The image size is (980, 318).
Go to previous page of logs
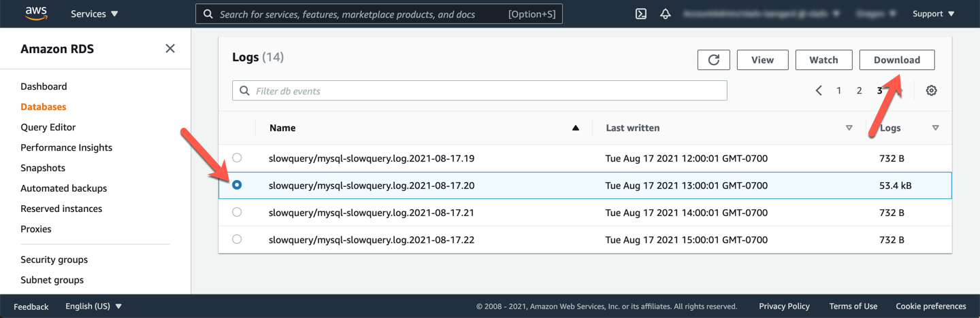click(819, 90)
